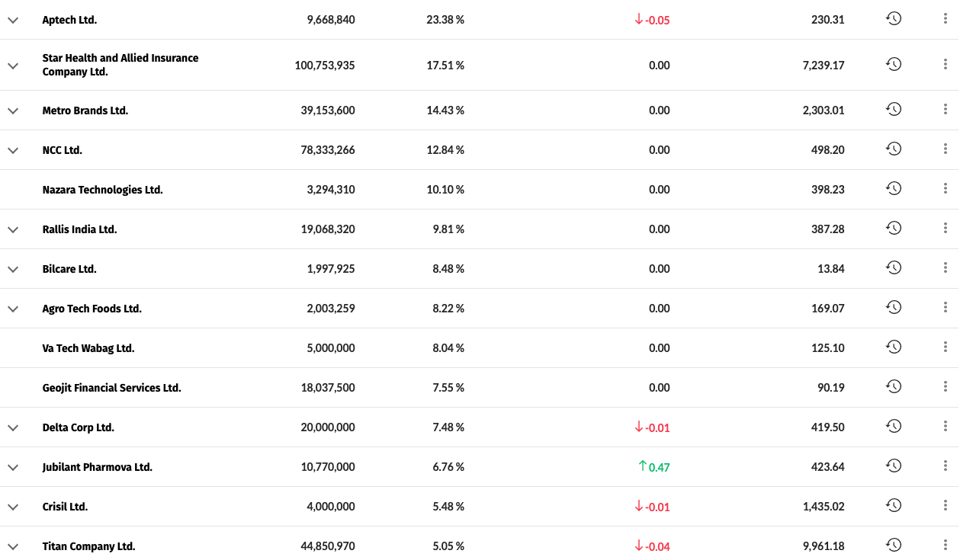Open more options for NCC Ltd.
This screenshot has width=973, height=560.
click(x=946, y=149)
